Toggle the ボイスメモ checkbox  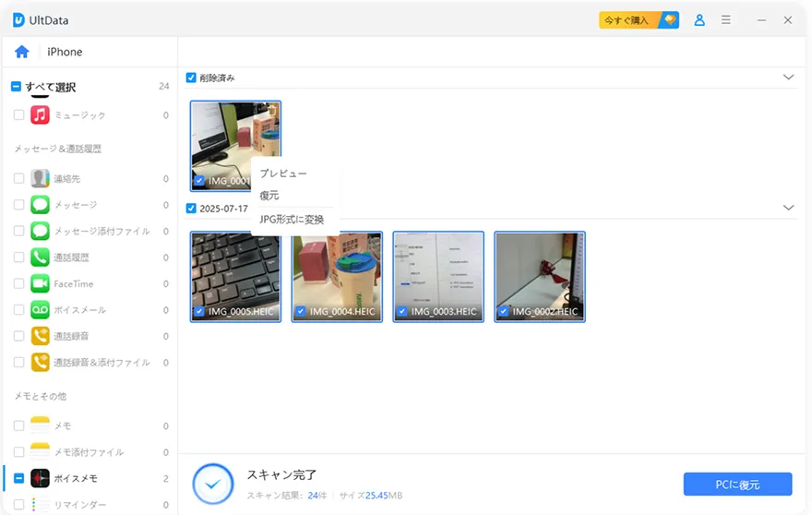[18, 478]
